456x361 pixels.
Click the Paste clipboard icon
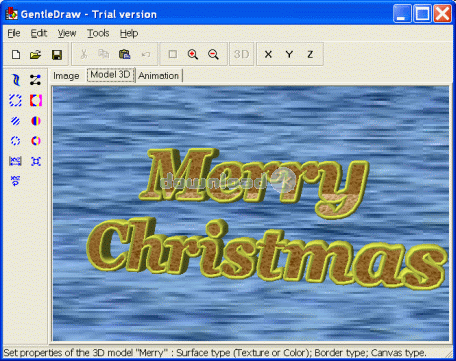[x=125, y=54]
